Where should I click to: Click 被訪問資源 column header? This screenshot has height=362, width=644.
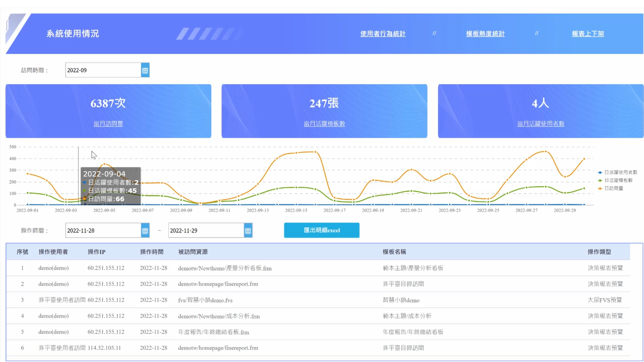coord(193,252)
